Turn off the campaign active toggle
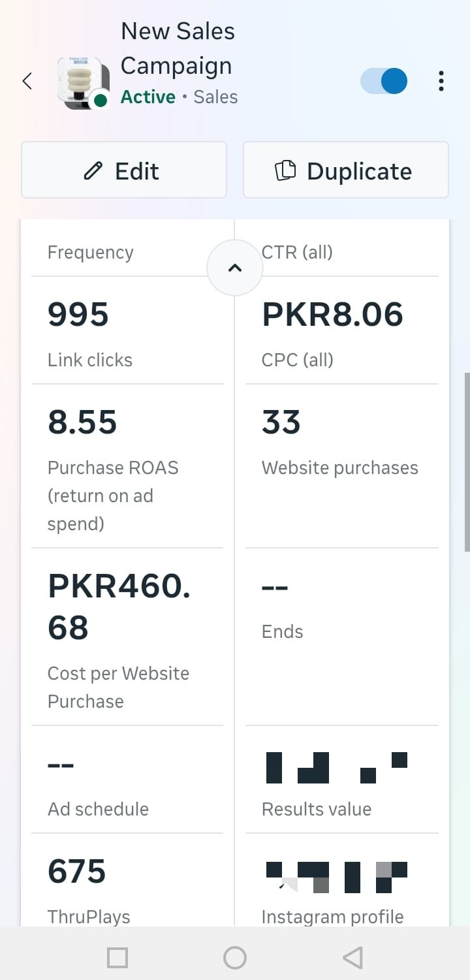The height and width of the screenshot is (980, 470). [x=384, y=81]
